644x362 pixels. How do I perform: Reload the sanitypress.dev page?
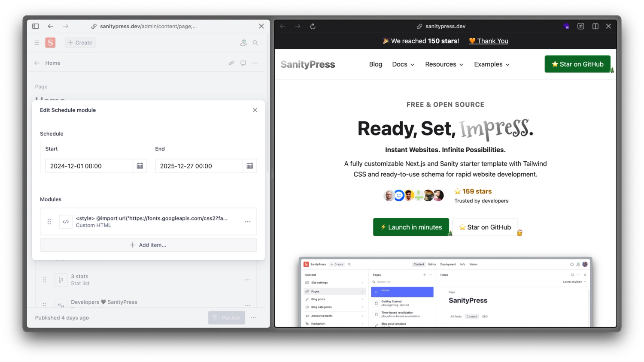tap(313, 26)
